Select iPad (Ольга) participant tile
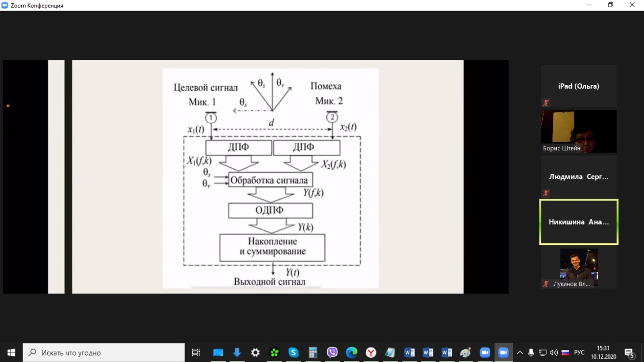 [x=578, y=86]
